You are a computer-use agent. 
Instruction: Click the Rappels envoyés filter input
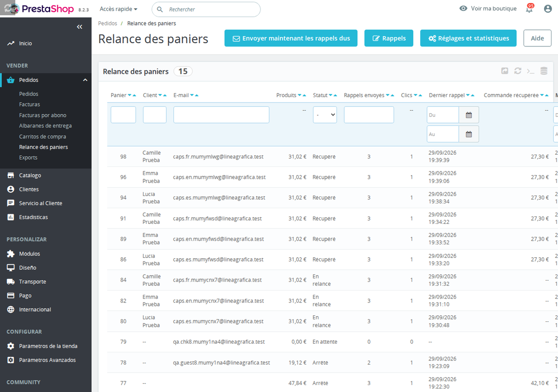(x=369, y=115)
